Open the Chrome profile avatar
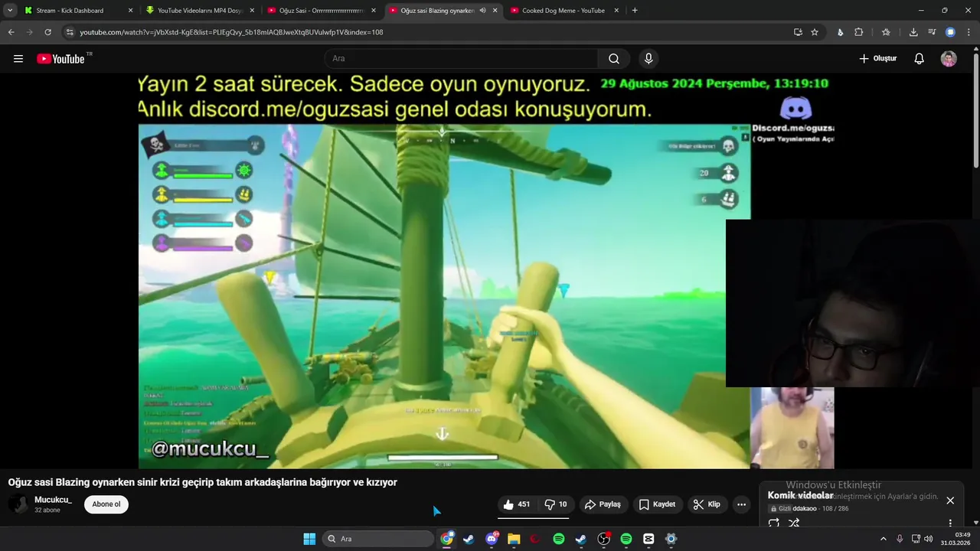This screenshot has width=980, height=551. 950,32
